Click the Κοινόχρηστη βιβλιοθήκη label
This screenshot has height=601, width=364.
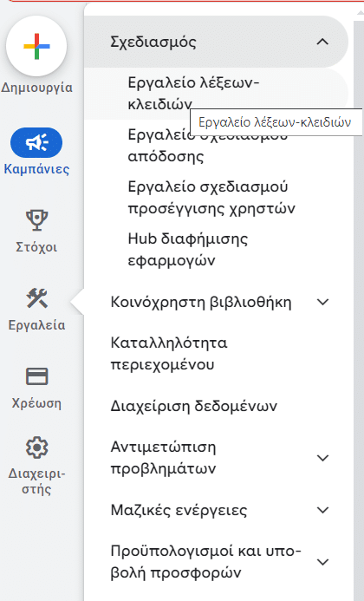(x=201, y=302)
